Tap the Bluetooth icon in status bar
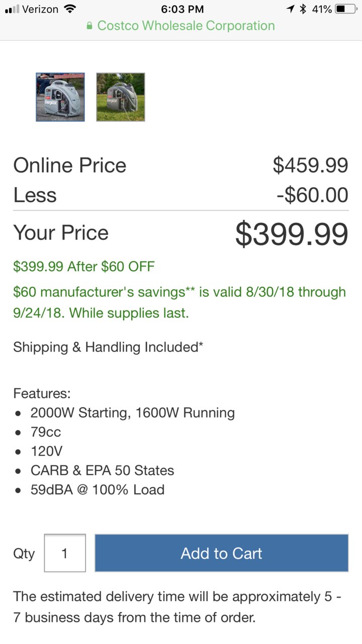This screenshot has width=362, height=644. point(303,9)
